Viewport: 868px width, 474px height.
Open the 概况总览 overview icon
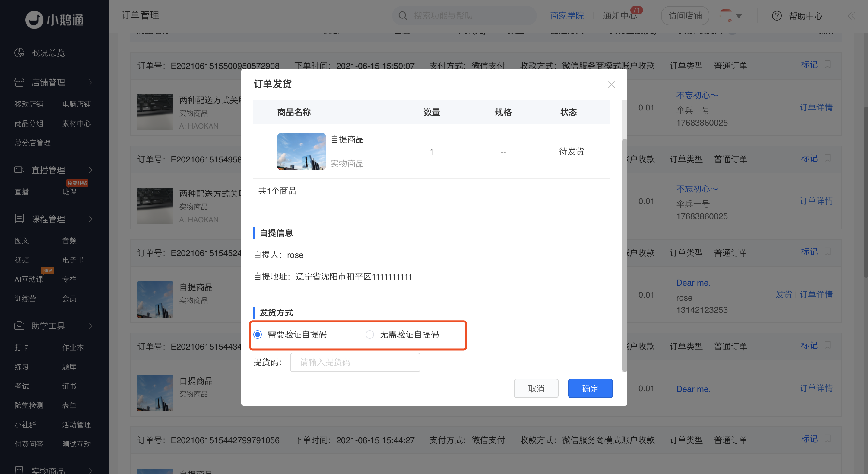click(x=19, y=53)
